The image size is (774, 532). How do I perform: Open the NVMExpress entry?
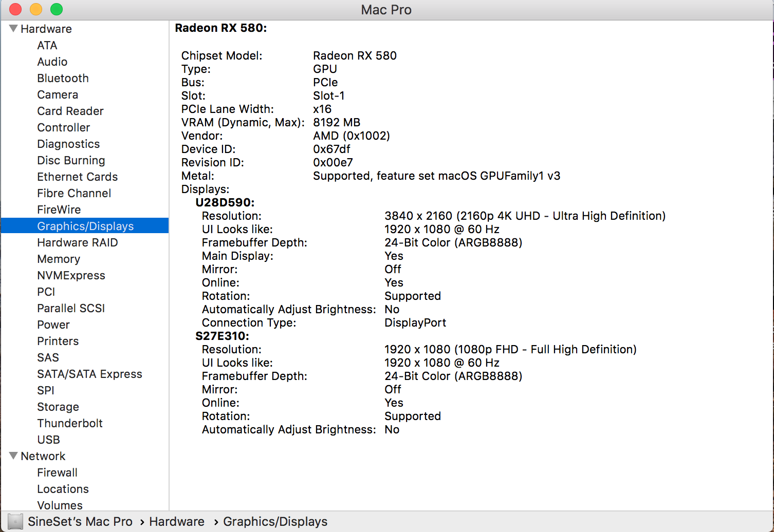71,275
